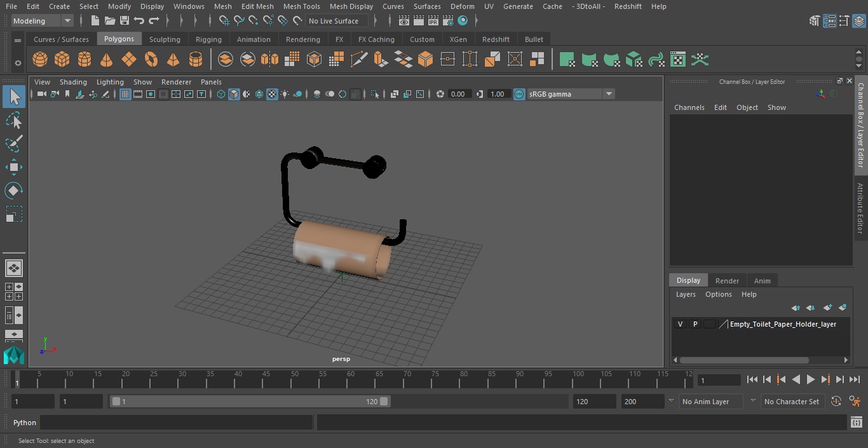Play the animation forwards
Image resolution: width=868 pixels, height=448 pixels.
811,379
